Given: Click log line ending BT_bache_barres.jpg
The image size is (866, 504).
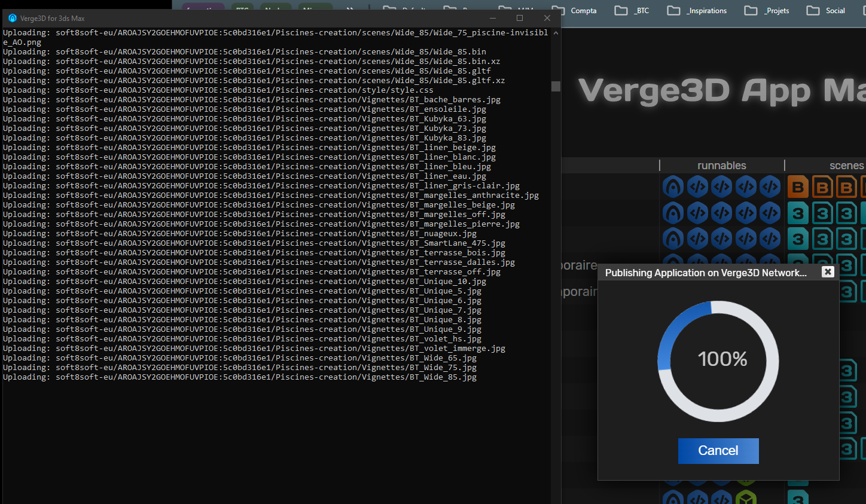Looking at the screenshot, I should point(252,99).
